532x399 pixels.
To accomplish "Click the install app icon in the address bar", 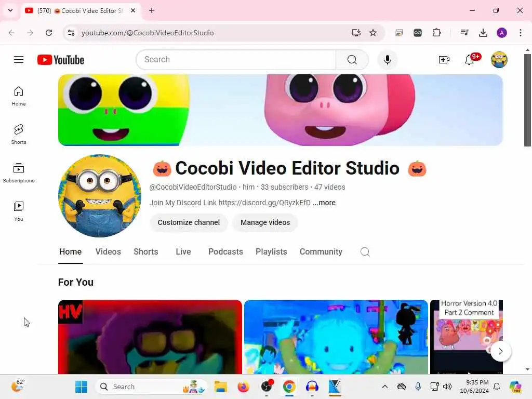I will (356, 33).
